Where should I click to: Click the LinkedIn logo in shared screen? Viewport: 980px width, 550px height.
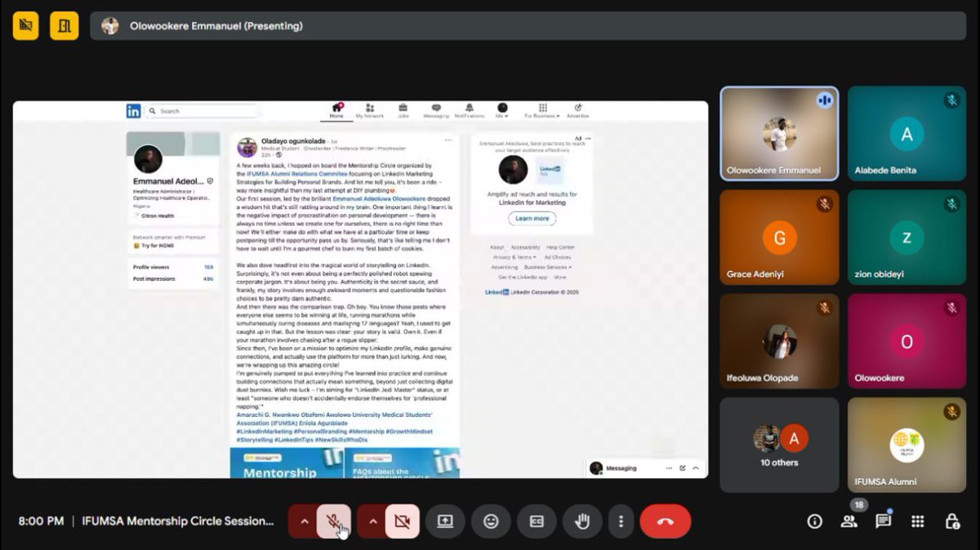[x=133, y=111]
